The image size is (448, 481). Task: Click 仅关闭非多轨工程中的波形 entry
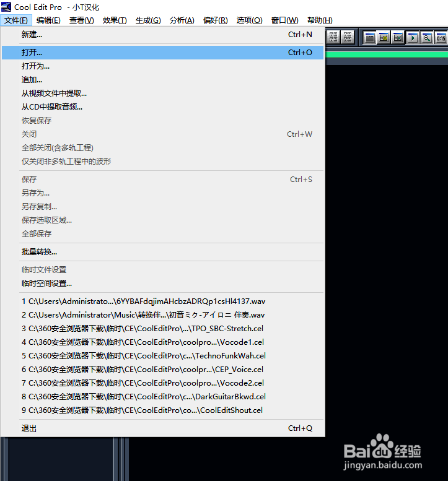[x=163, y=162]
